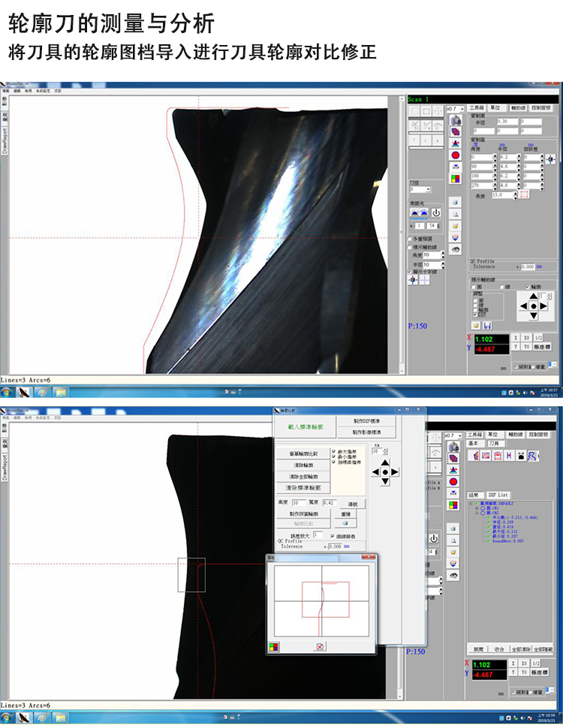The image size is (563, 728).
Task: Click the 高度 input field in the dialog
Action: pos(297,502)
